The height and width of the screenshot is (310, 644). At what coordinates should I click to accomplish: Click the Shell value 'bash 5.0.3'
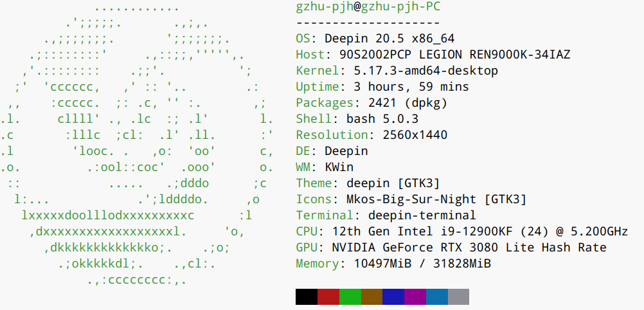(382, 119)
